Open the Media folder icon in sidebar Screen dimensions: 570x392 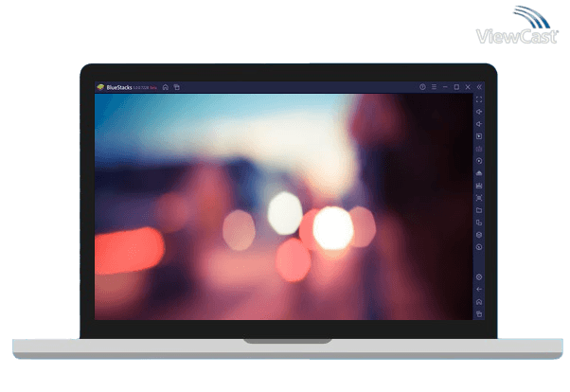[x=479, y=210]
